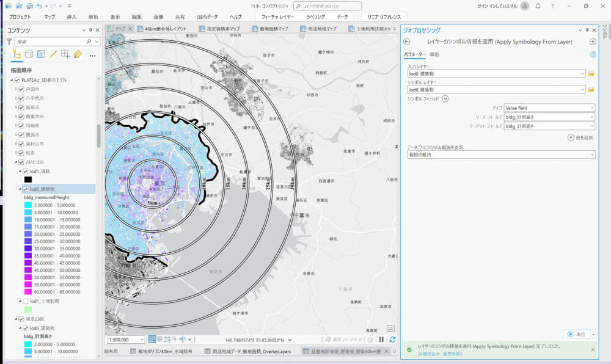Viewport: 611px width, 364px height.
Task: Open the 履歴を開く link
Action: (453, 354)
